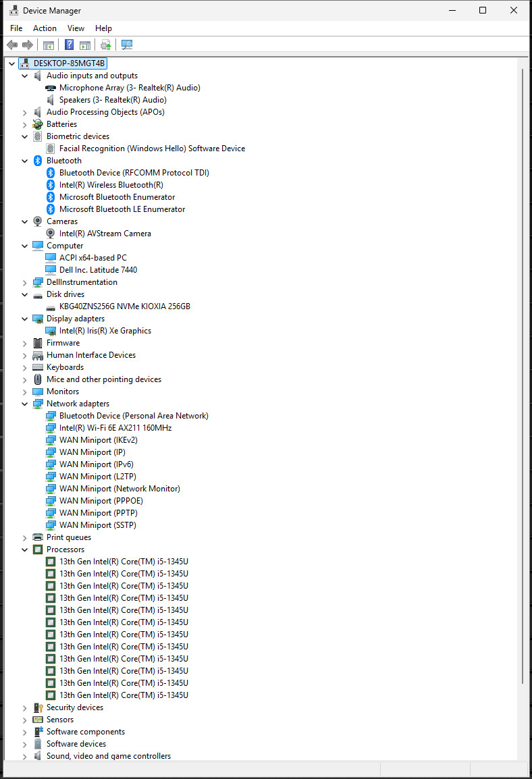Expand the Batteries category
532x779 pixels.
(25, 125)
